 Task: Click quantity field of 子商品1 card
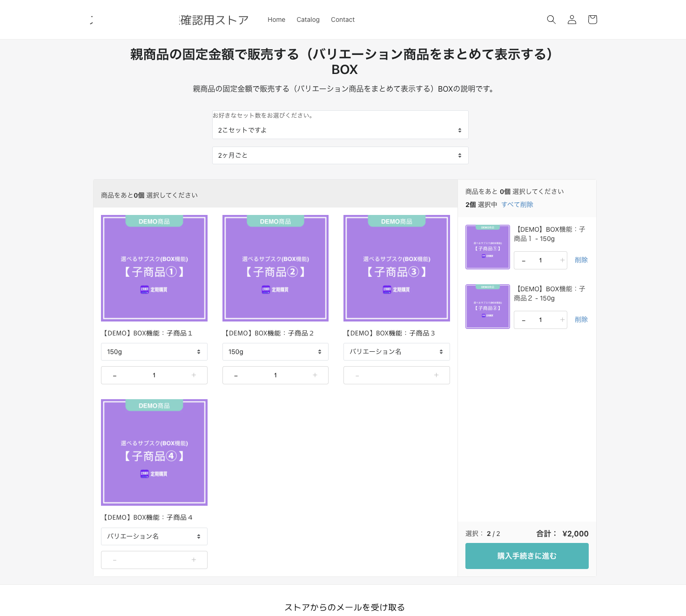154,375
